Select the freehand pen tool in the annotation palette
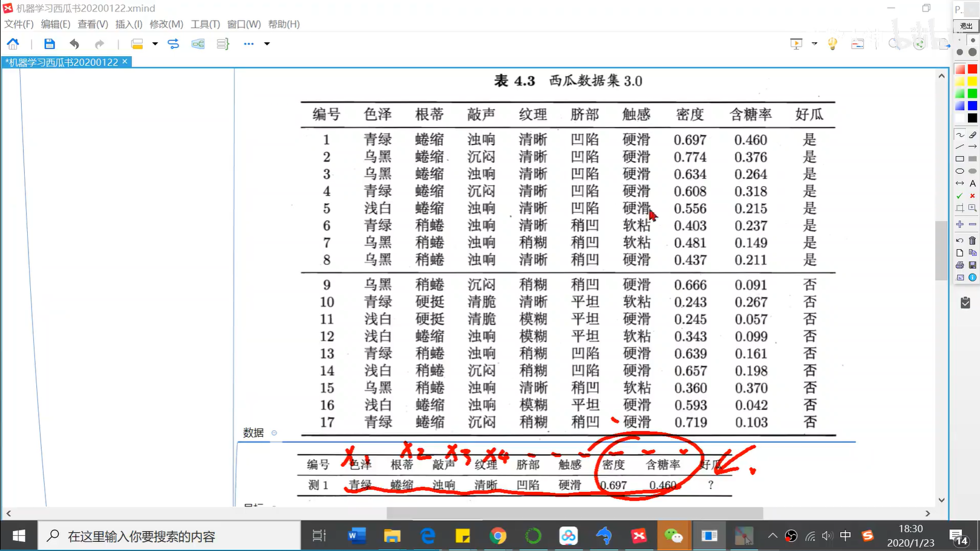This screenshot has height=551, width=980. [960, 135]
